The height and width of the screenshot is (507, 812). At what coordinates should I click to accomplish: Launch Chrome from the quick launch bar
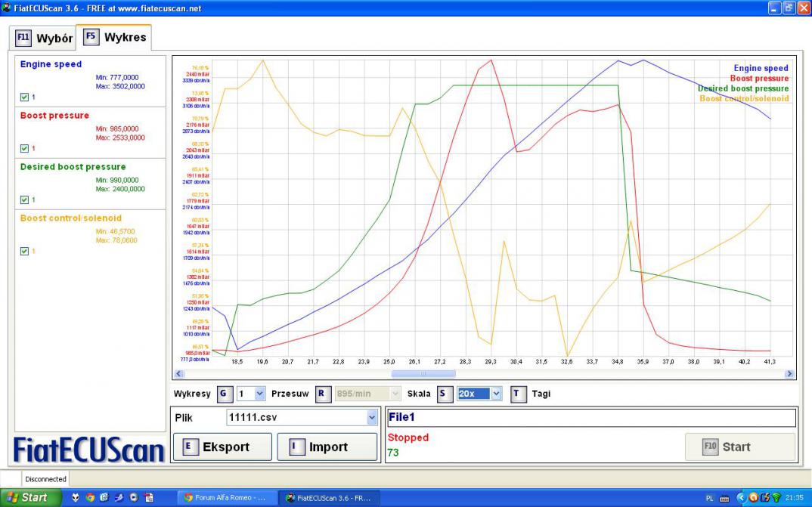(x=90, y=498)
